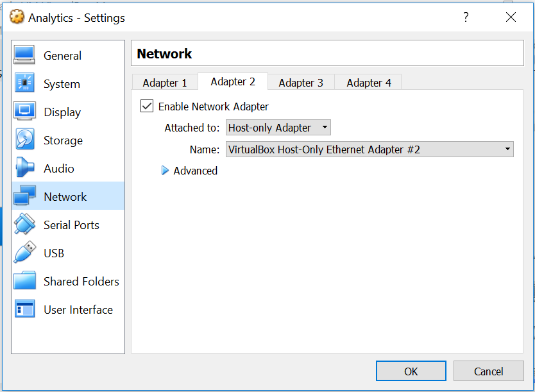Open the Display settings icon
Screen dimensions: 535x392
coord(24,112)
